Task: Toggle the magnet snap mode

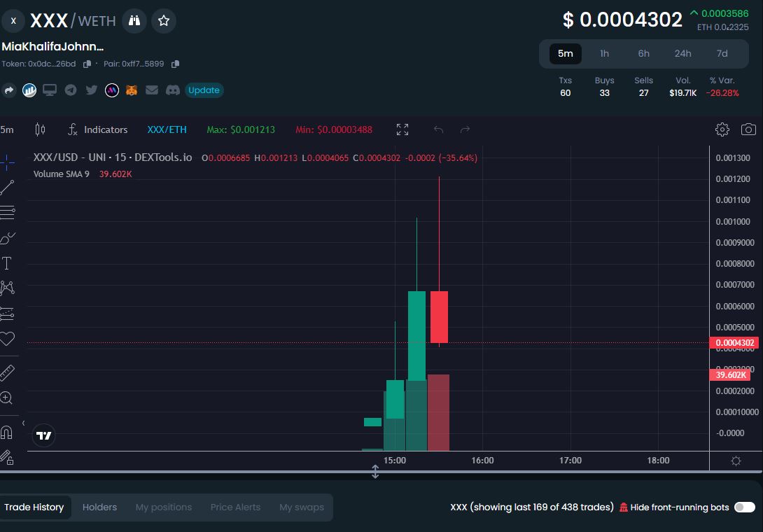Action: (x=7, y=432)
